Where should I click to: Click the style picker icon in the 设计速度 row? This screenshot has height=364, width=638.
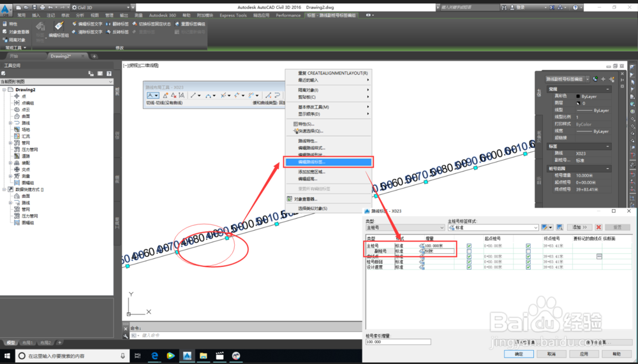(422, 267)
